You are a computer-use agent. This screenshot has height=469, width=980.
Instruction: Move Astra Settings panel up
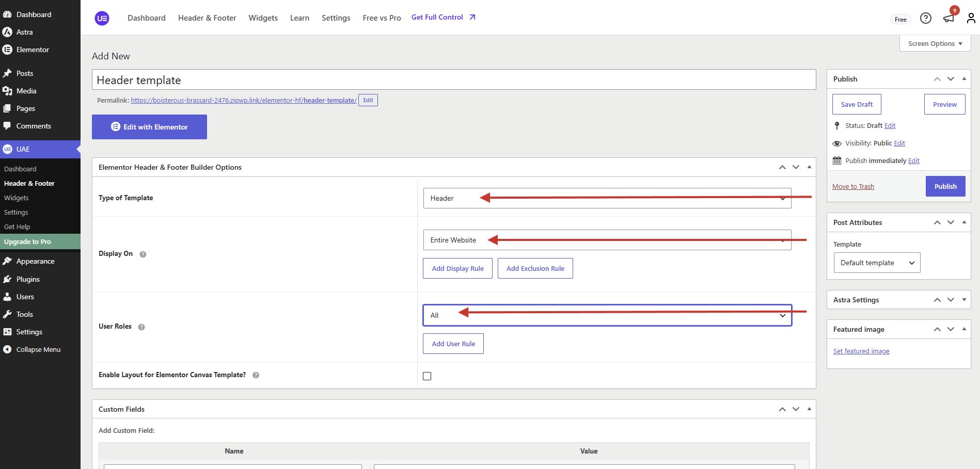pyautogui.click(x=937, y=300)
